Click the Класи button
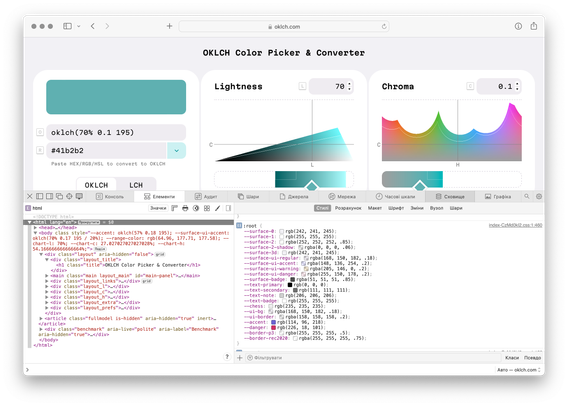The height and width of the screenshot is (406, 568). tap(512, 358)
